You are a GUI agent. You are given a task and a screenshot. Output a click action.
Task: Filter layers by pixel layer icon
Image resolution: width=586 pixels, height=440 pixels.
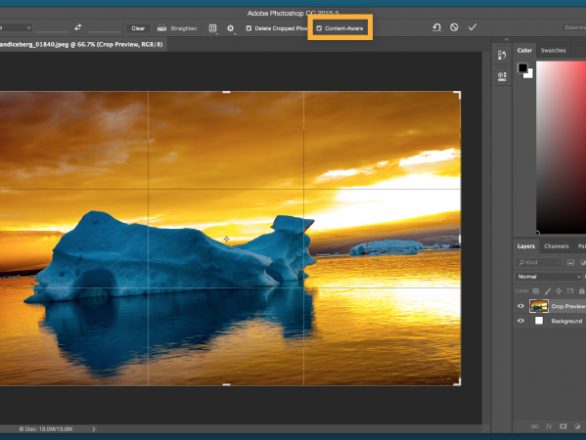tap(571, 262)
